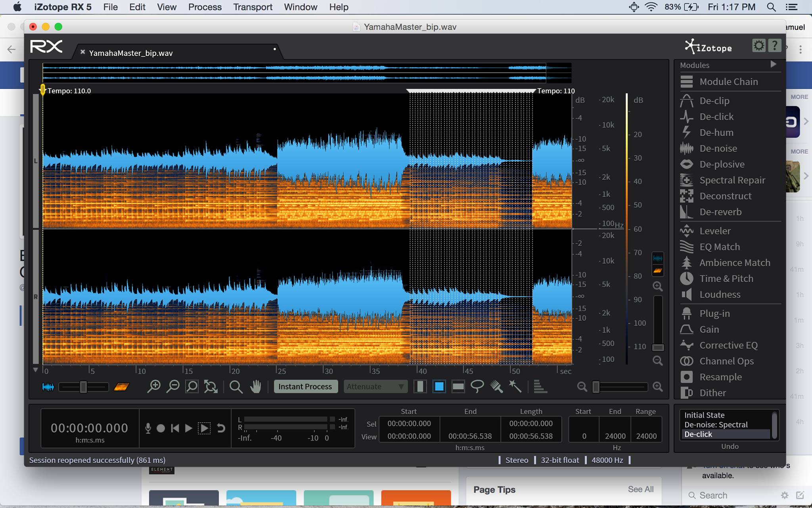This screenshot has height=508, width=812.
Task: Open the Channel Ops module
Action: [x=726, y=361]
